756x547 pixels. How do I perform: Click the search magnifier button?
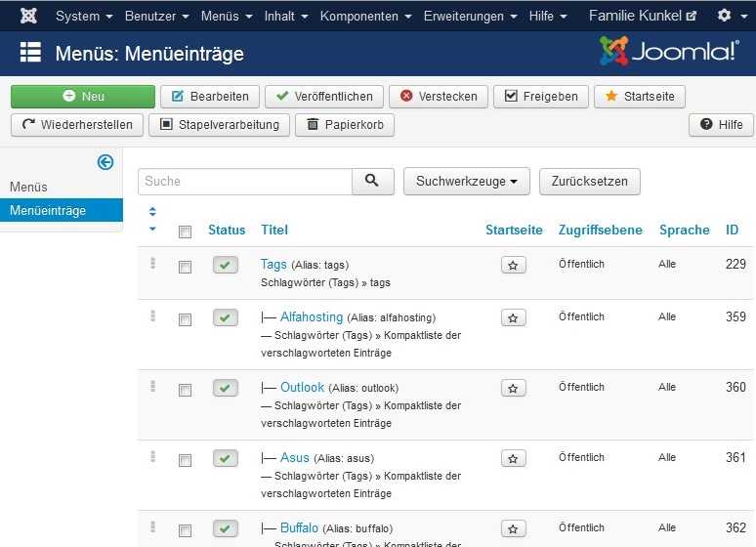pyautogui.click(x=372, y=181)
